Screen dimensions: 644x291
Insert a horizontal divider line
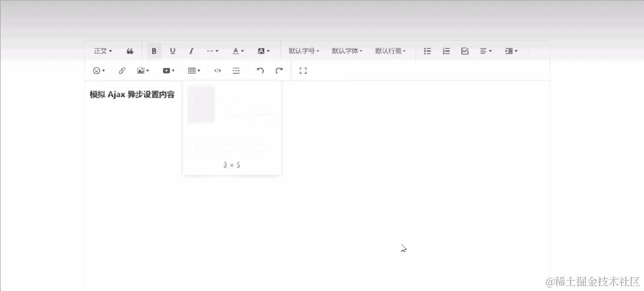tap(236, 70)
